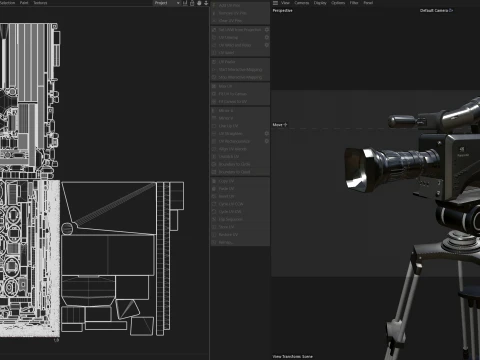The width and height of the screenshot is (480, 360).
Task: Click Restore UV
Action: coord(240,234)
